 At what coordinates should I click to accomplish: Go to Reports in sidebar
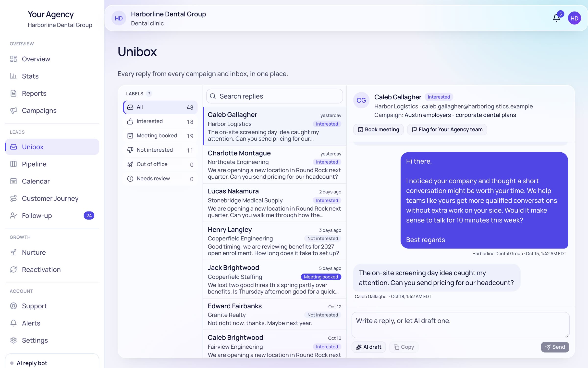click(52, 93)
